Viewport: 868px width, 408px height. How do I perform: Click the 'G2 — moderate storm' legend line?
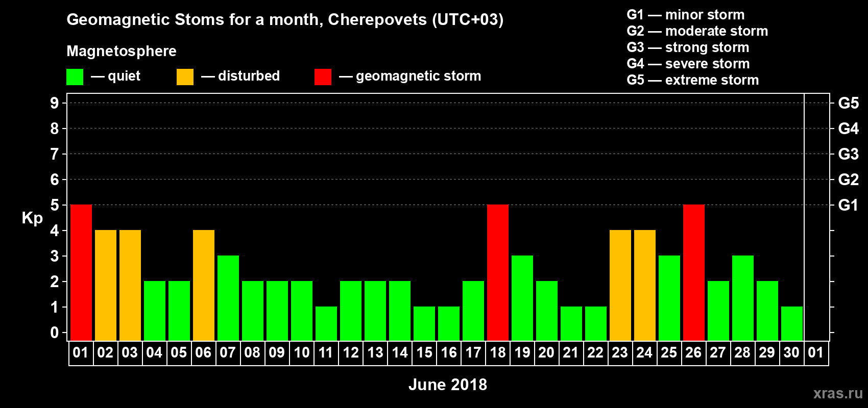point(697,31)
